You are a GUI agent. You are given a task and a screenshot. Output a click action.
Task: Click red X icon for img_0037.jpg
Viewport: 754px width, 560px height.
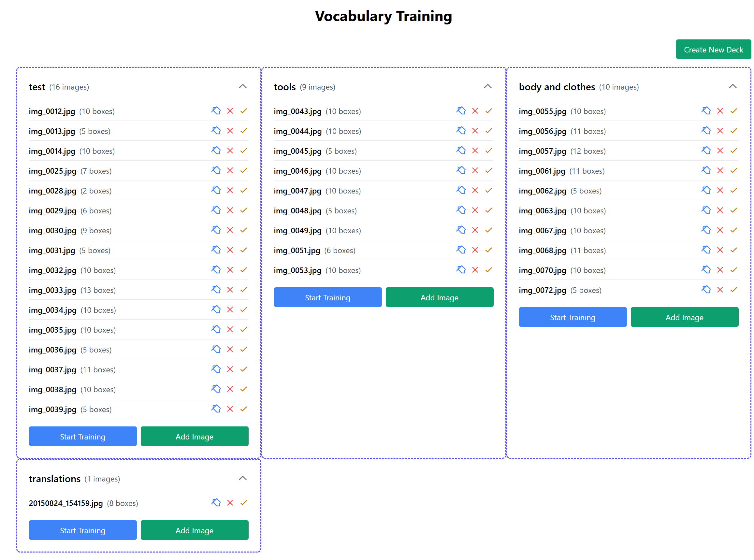230,369
